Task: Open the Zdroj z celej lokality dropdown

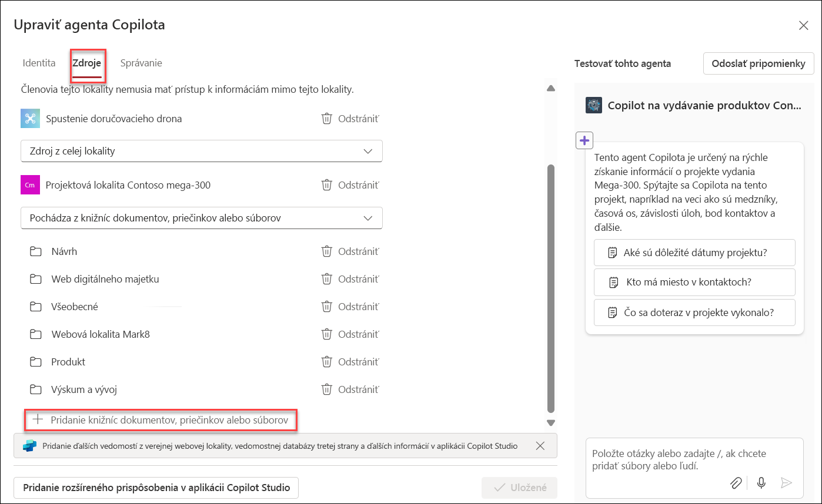Action: click(x=202, y=151)
